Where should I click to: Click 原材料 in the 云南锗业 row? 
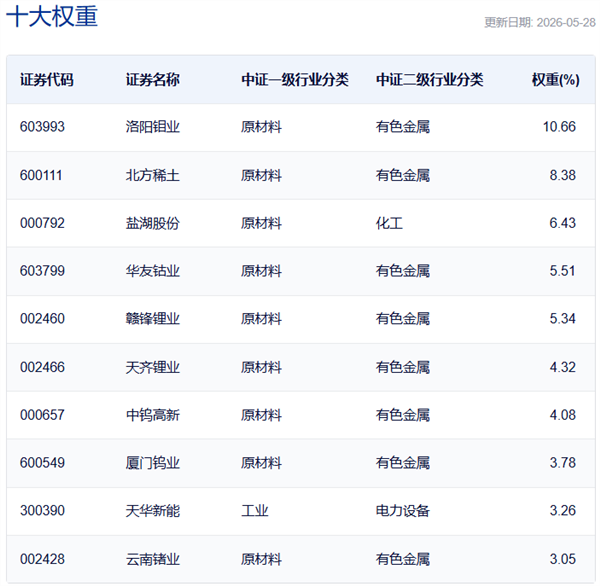pos(261,559)
